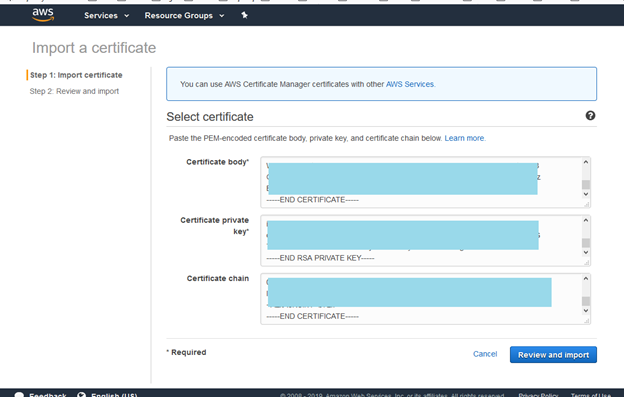Viewport: 624px width, 397px height.
Task: Click the Feedback speech bubble icon
Action: (19, 395)
